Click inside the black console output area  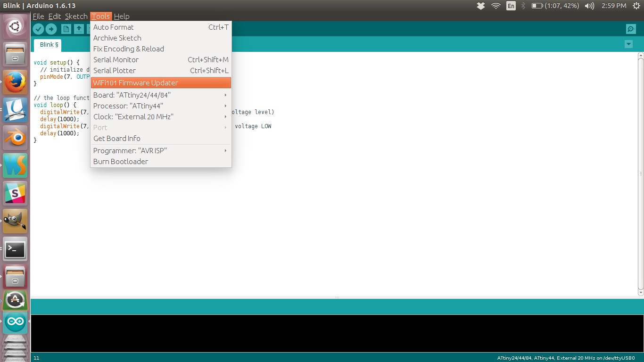[x=337, y=333]
